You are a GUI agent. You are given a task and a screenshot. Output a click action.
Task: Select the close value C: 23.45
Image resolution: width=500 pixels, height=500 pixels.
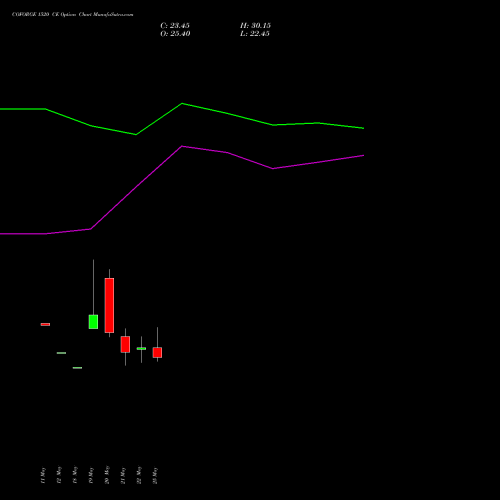(x=175, y=26)
